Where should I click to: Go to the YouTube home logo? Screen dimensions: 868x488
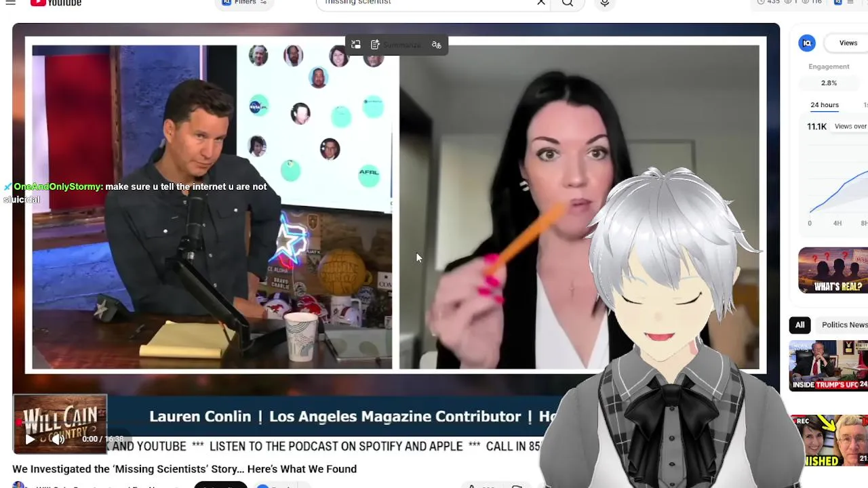pyautogui.click(x=56, y=3)
